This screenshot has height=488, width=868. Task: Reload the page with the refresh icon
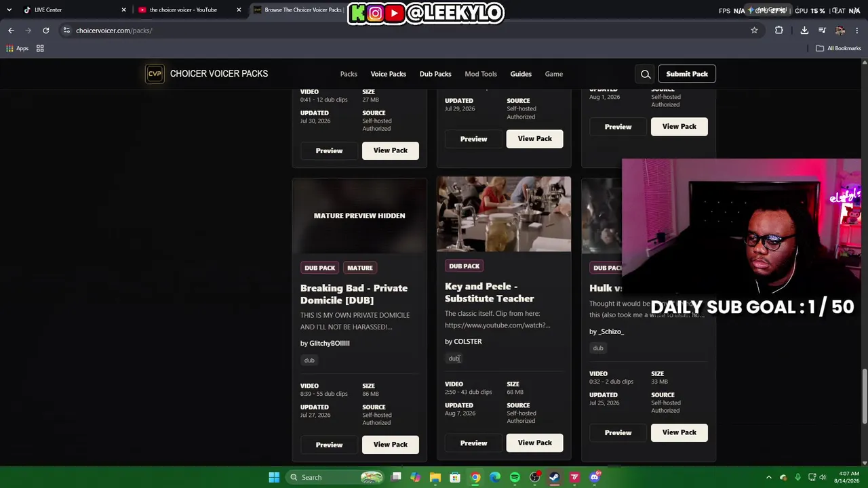45,30
